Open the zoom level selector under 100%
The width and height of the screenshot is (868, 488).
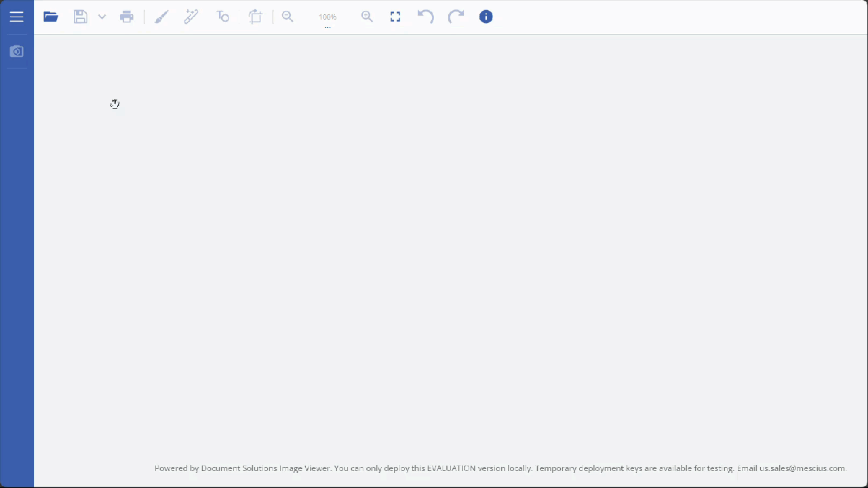(328, 26)
